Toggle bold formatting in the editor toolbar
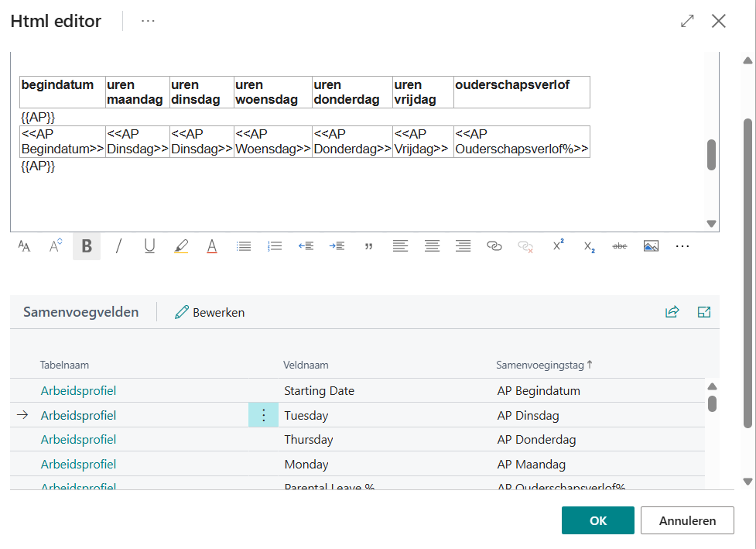The width and height of the screenshot is (756, 549). coord(87,246)
